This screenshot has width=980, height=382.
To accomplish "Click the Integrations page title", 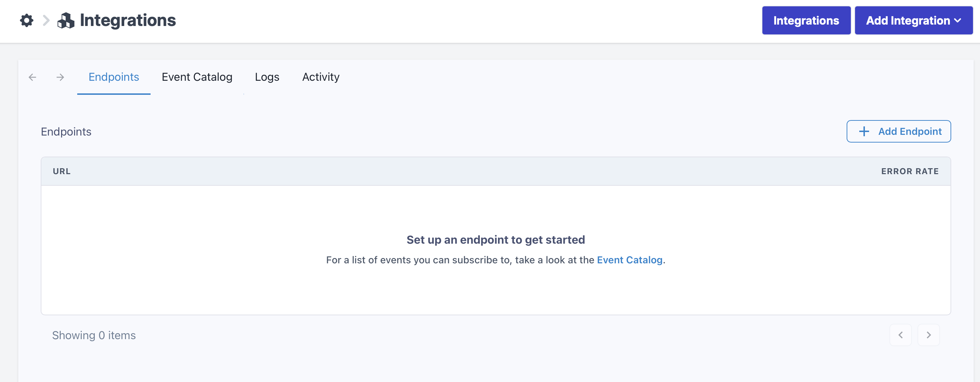I will coord(128,21).
